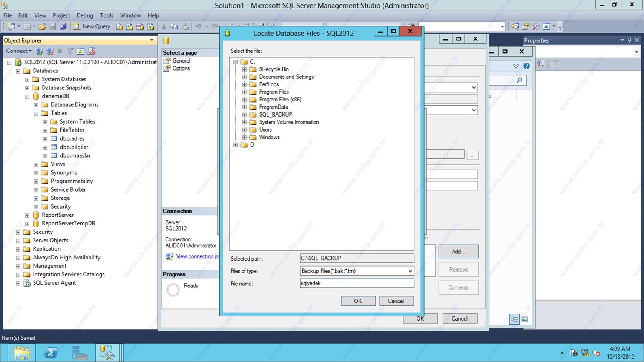The image size is (644, 362).
Task: Open the Edit menu
Action: (x=23, y=15)
